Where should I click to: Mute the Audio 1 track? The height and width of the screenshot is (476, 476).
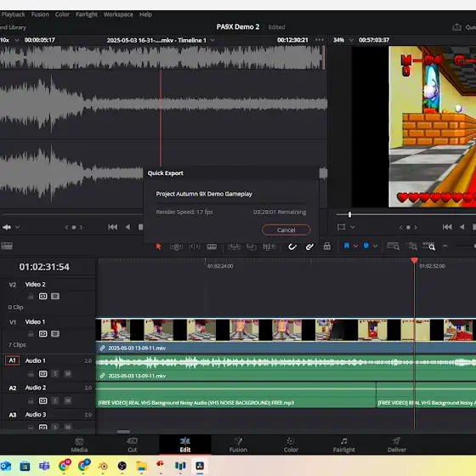click(x=68, y=374)
